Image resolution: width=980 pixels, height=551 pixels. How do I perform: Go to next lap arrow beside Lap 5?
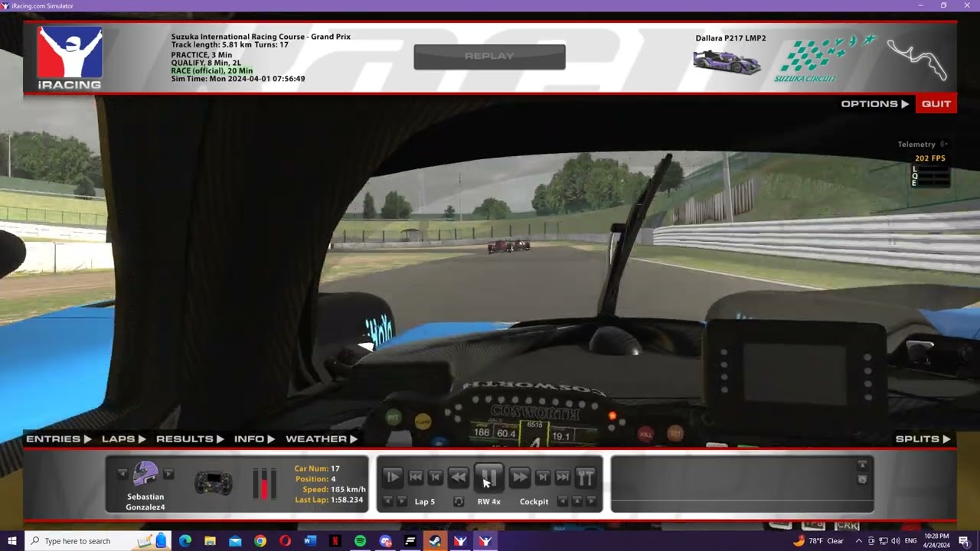coord(401,501)
